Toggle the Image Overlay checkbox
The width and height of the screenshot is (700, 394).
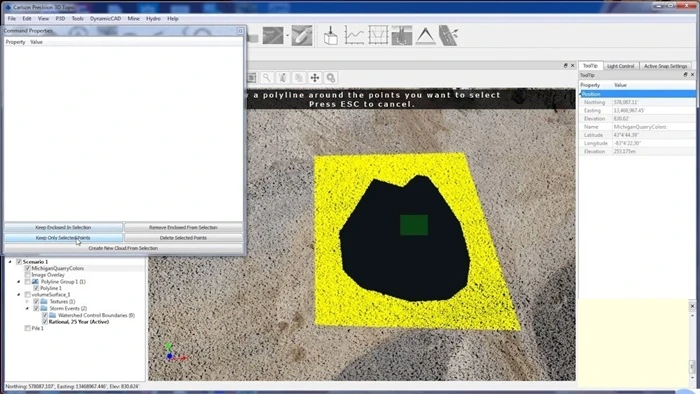click(x=28, y=275)
